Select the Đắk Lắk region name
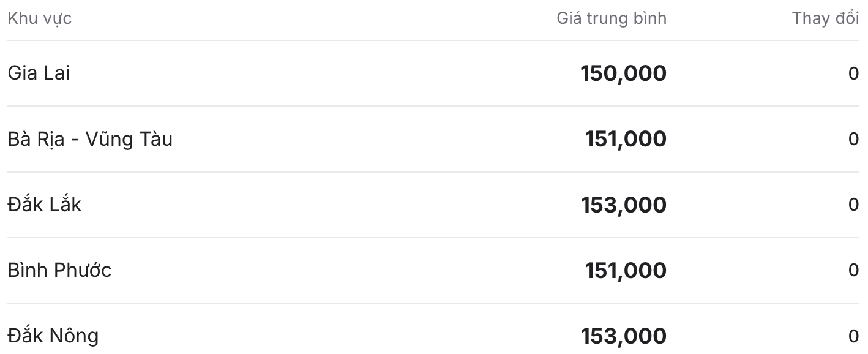The image size is (868, 354). pyautogui.click(x=44, y=204)
